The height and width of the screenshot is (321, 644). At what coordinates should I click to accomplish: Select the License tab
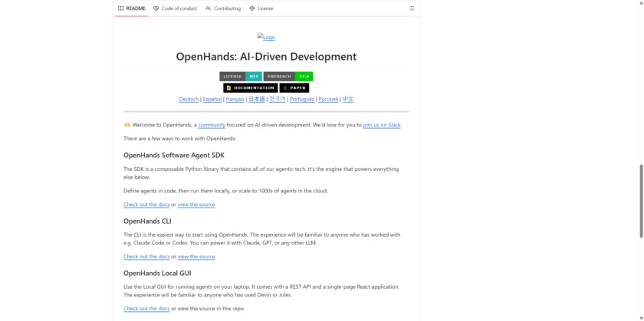[x=261, y=8]
